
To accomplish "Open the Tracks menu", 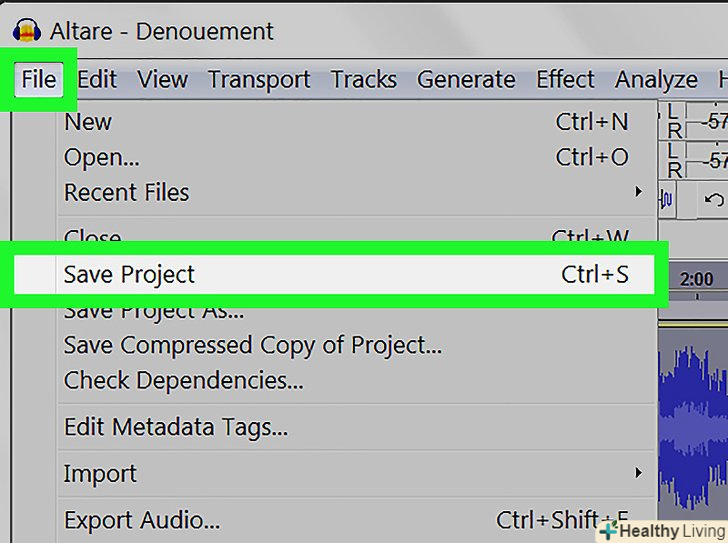I will 363,80.
